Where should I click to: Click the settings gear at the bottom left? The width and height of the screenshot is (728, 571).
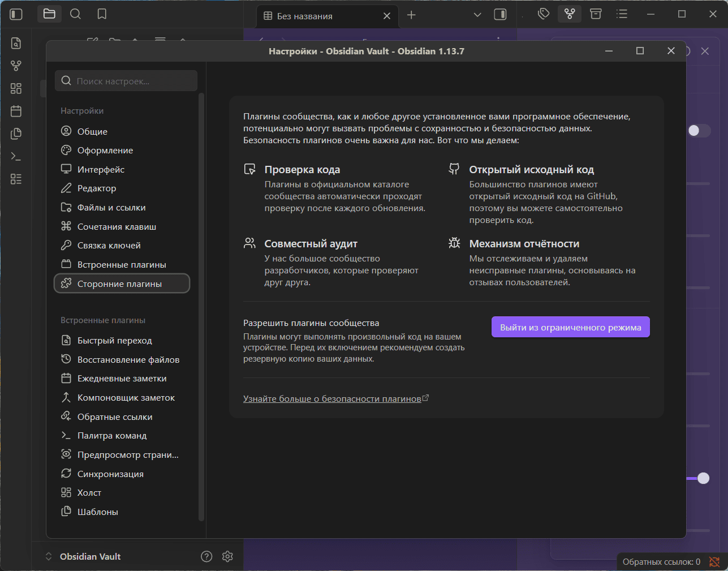(x=227, y=556)
